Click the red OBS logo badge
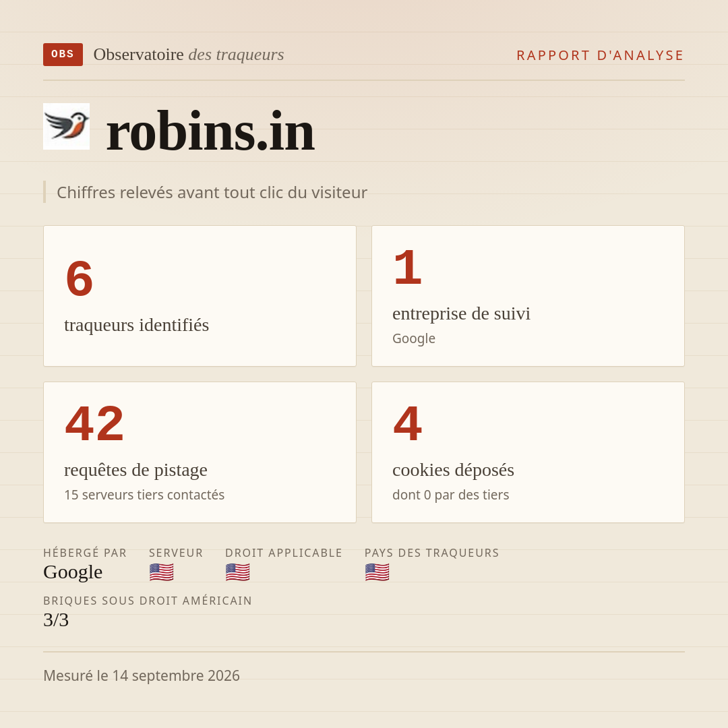 [63, 55]
